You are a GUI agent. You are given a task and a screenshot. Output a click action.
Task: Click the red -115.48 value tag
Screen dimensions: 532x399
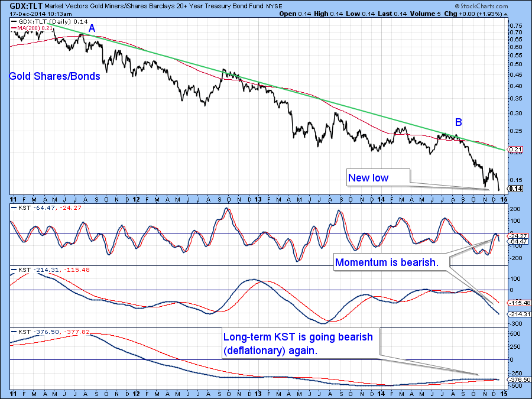[x=520, y=303]
